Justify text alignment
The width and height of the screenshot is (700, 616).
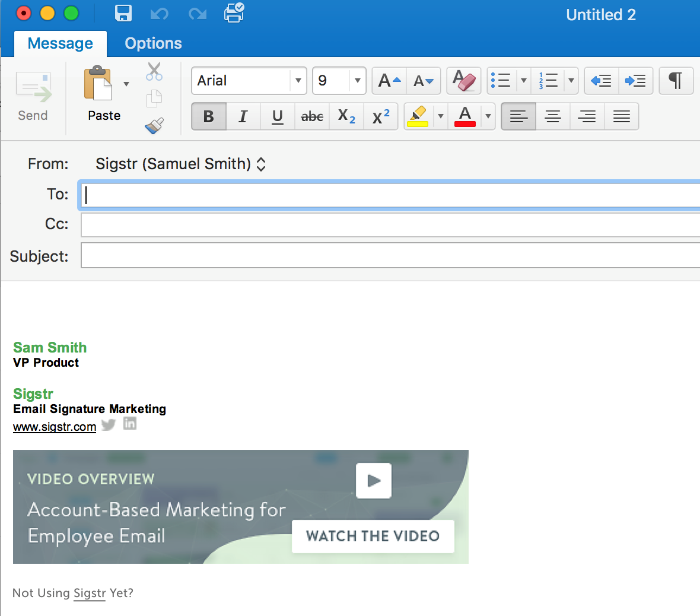click(622, 116)
